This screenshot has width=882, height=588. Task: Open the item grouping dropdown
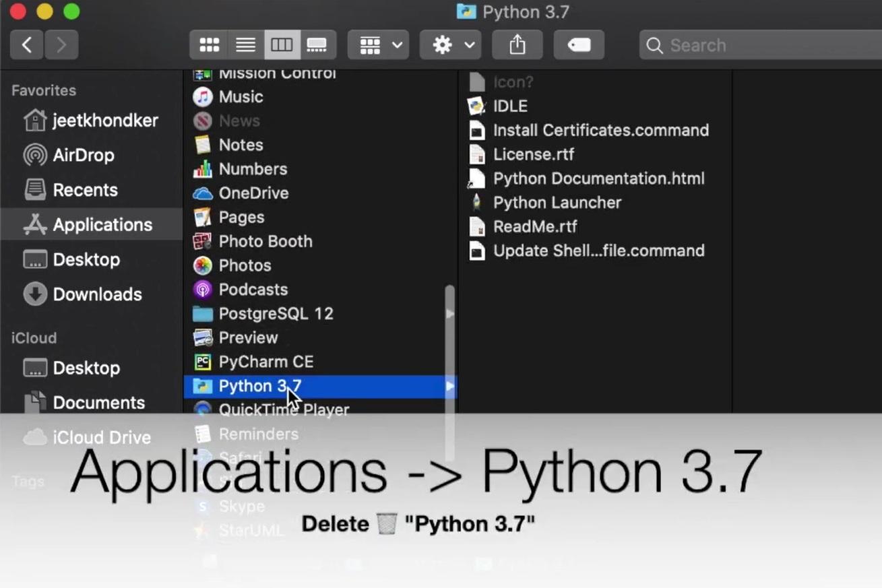pyautogui.click(x=378, y=45)
